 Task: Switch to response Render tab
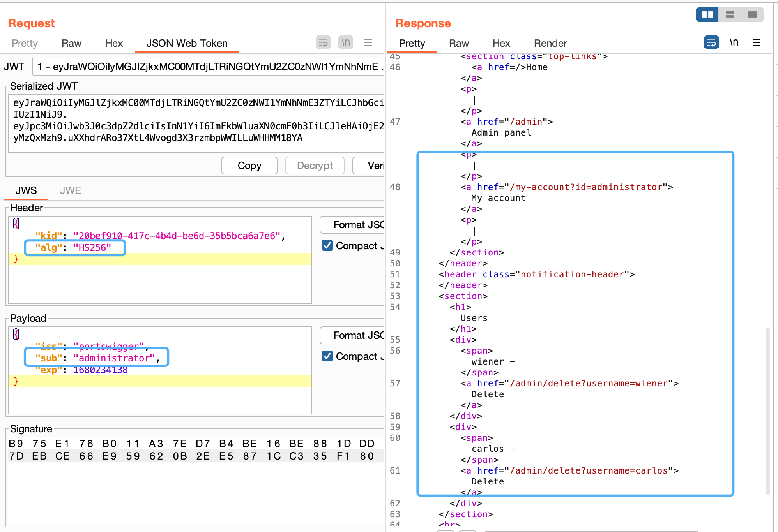click(550, 43)
